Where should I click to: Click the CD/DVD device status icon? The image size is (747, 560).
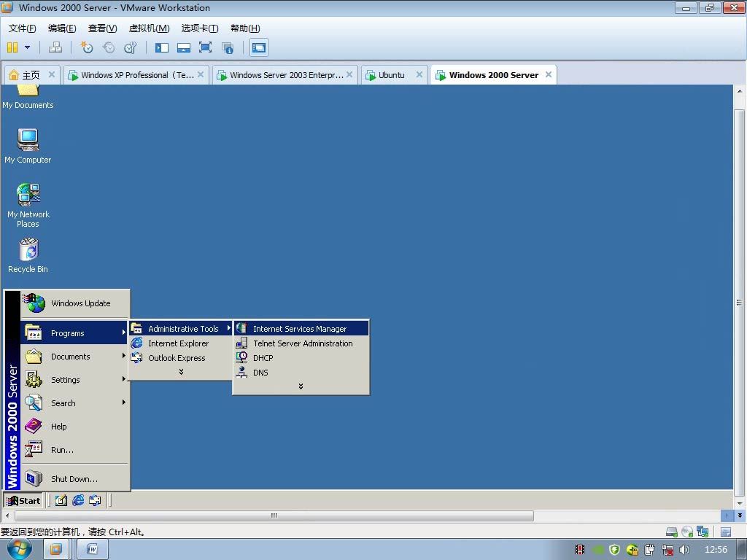687,532
